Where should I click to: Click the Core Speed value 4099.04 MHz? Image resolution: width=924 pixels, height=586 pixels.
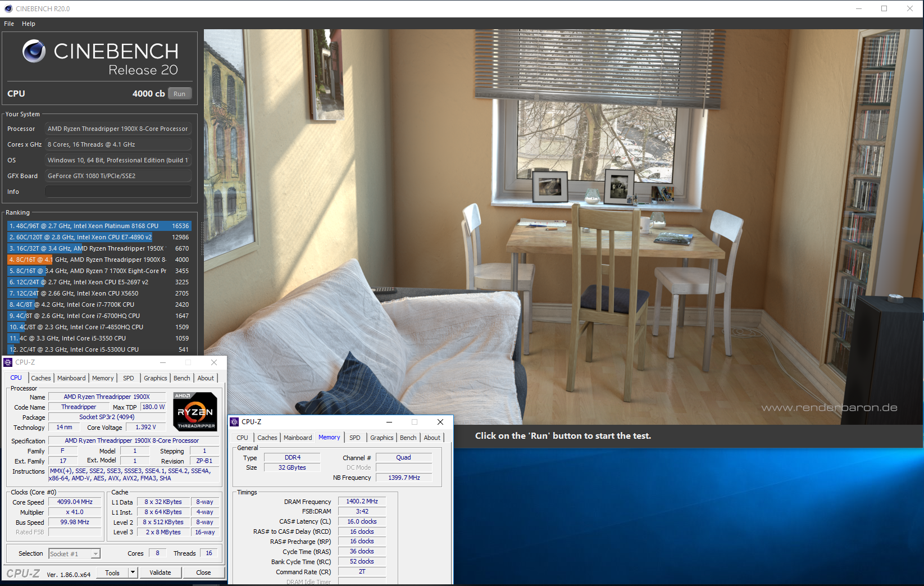(x=75, y=502)
